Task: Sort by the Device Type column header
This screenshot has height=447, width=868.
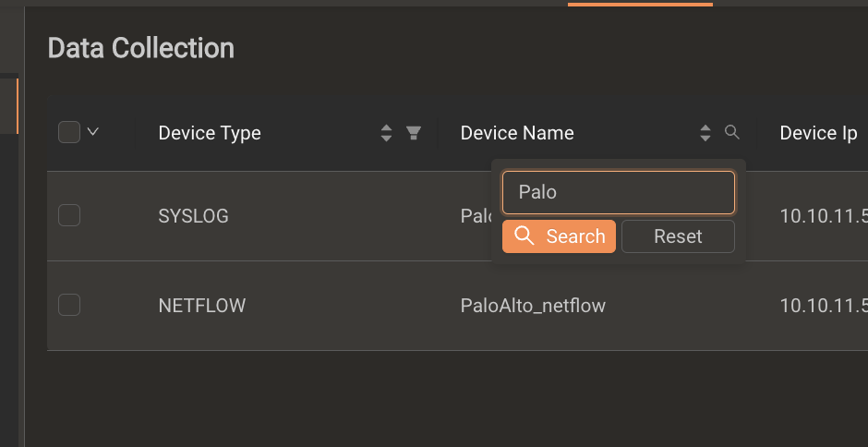Action: coord(210,133)
